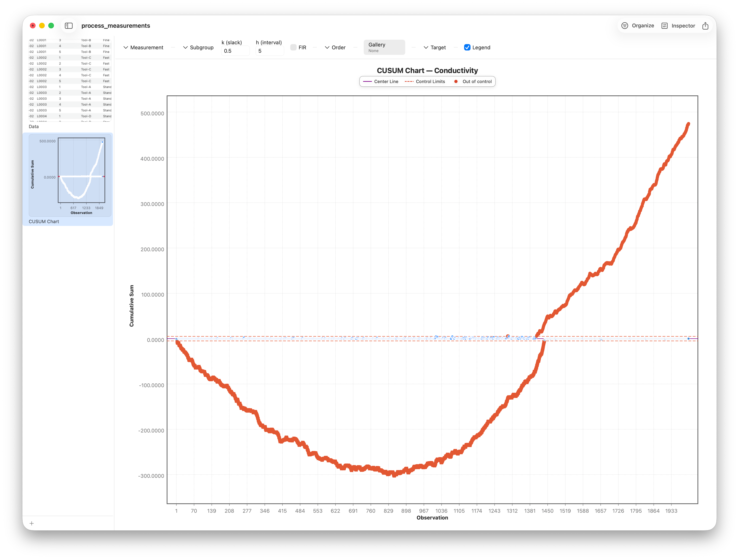Click the 0.0000 y-axis tick label
739x560 pixels.
pyautogui.click(x=156, y=340)
